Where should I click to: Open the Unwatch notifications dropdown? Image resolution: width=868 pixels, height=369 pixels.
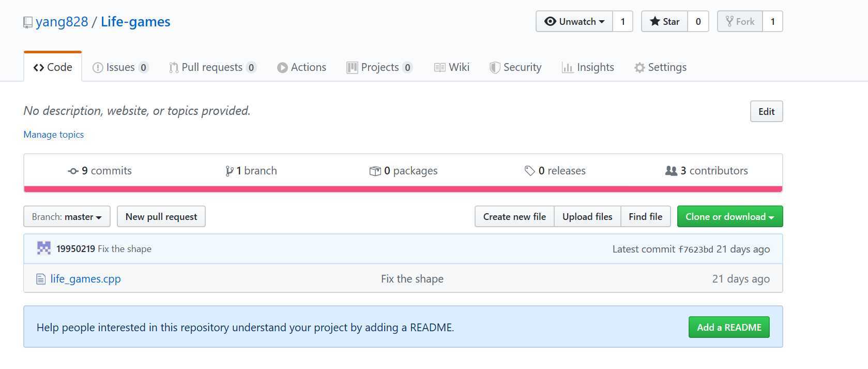click(574, 21)
